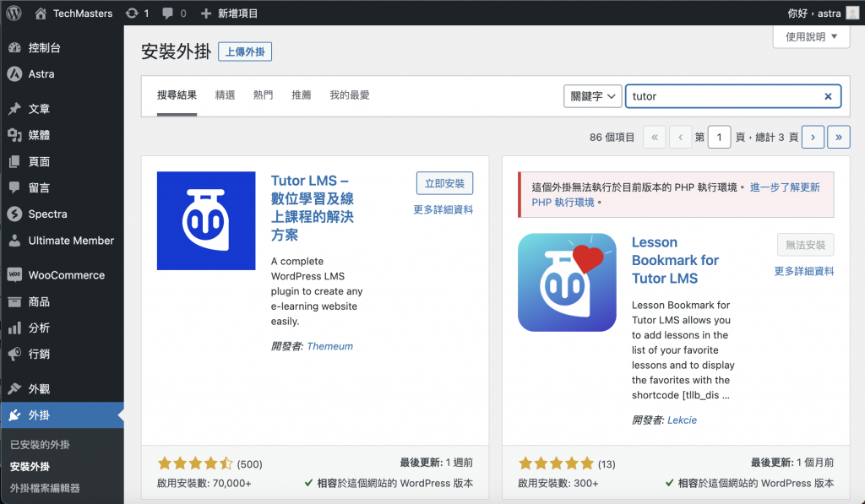The height and width of the screenshot is (504, 865).
Task: Click the Tutor LMS plugin thumbnail
Action: point(206,220)
